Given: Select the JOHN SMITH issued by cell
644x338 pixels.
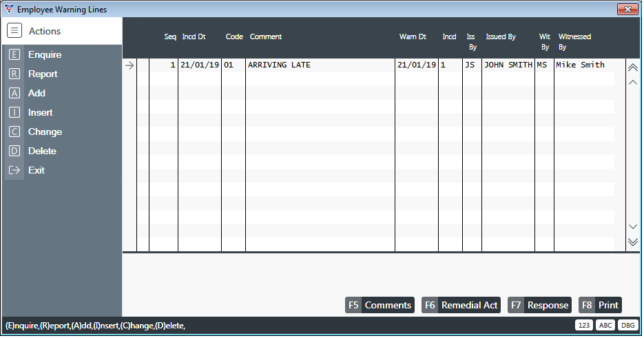Looking at the screenshot, I should [508, 65].
